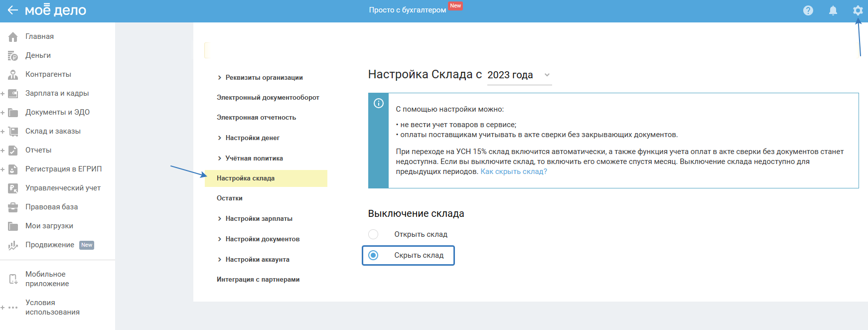Click the Регистрация в ЕГРИП icon

point(13,169)
